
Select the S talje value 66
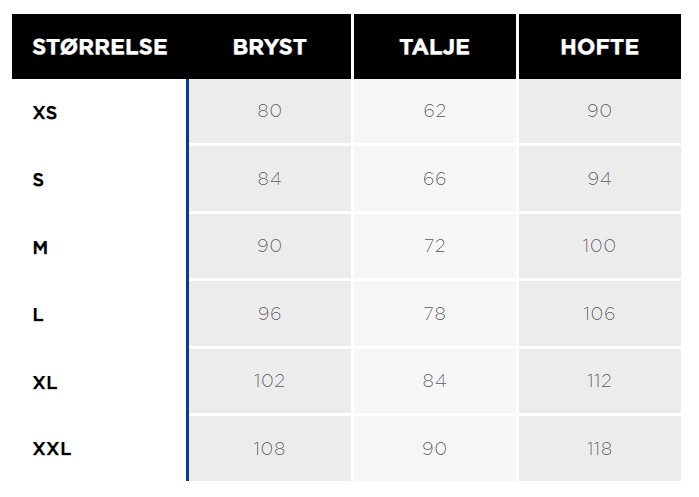435,179
